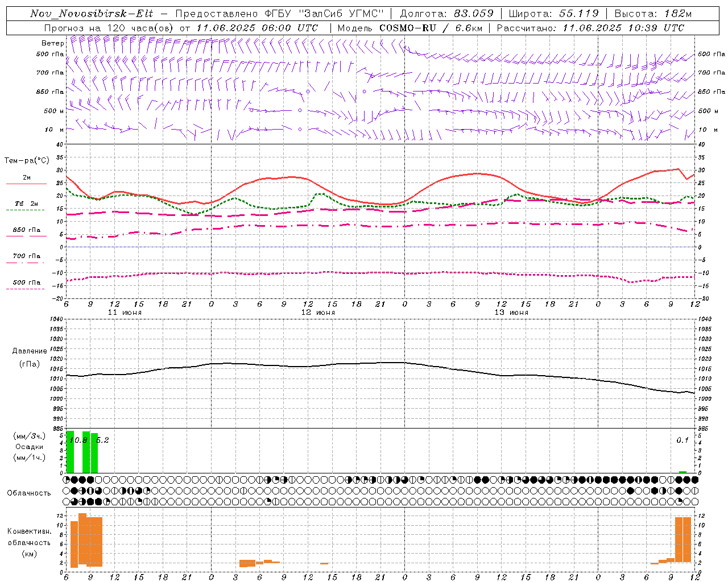The image size is (728, 582).
Task: Click the 5.2 precipitation value
Action: 102,440
